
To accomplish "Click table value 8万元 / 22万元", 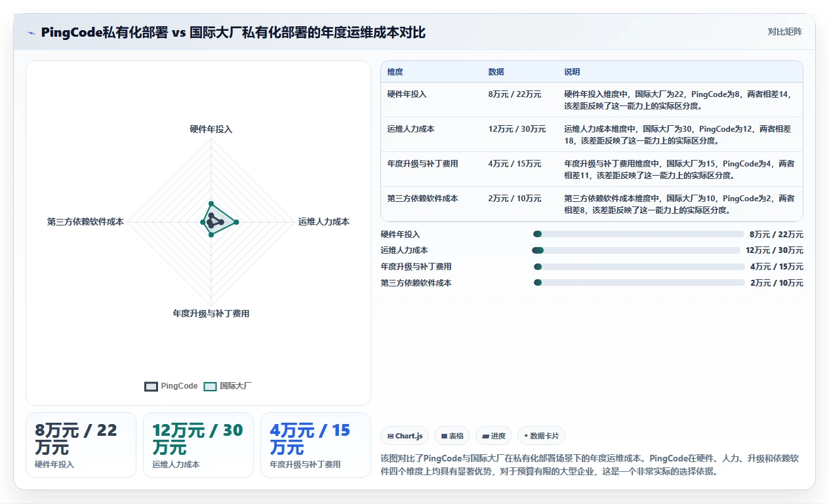I will pyautogui.click(x=515, y=94).
